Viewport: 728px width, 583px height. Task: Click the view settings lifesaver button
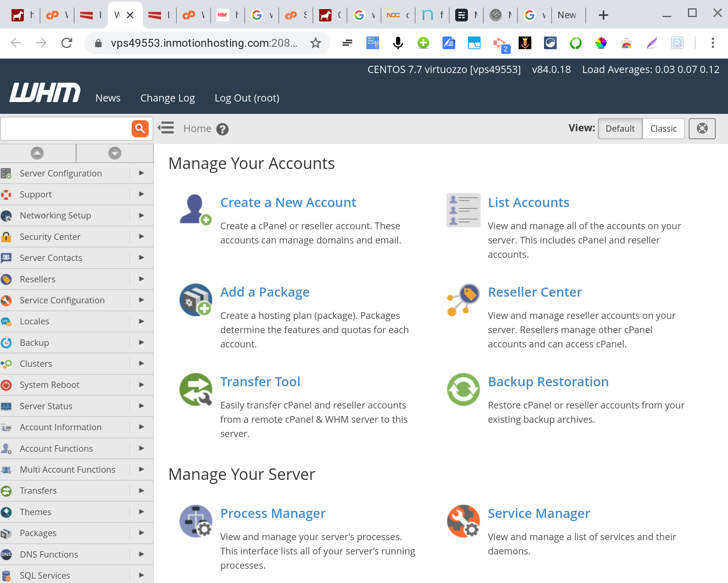[702, 128]
